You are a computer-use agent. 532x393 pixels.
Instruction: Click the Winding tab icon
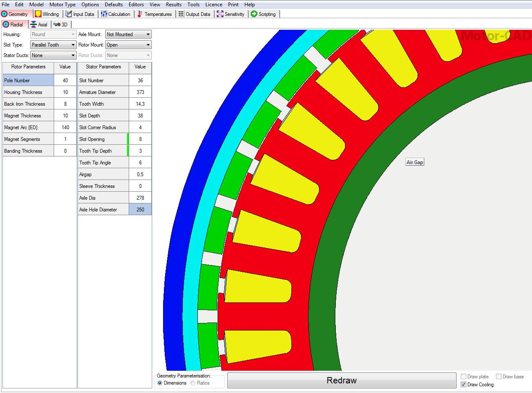point(38,14)
